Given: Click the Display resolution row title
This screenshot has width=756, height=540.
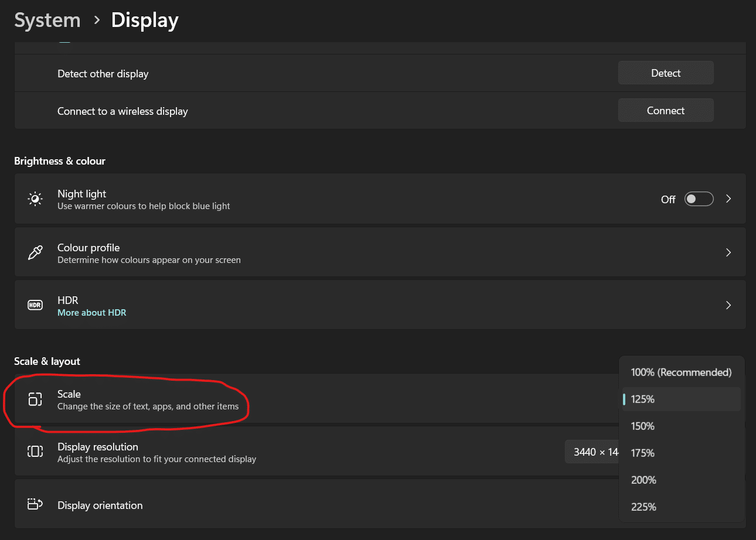Looking at the screenshot, I should tap(98, 447).
